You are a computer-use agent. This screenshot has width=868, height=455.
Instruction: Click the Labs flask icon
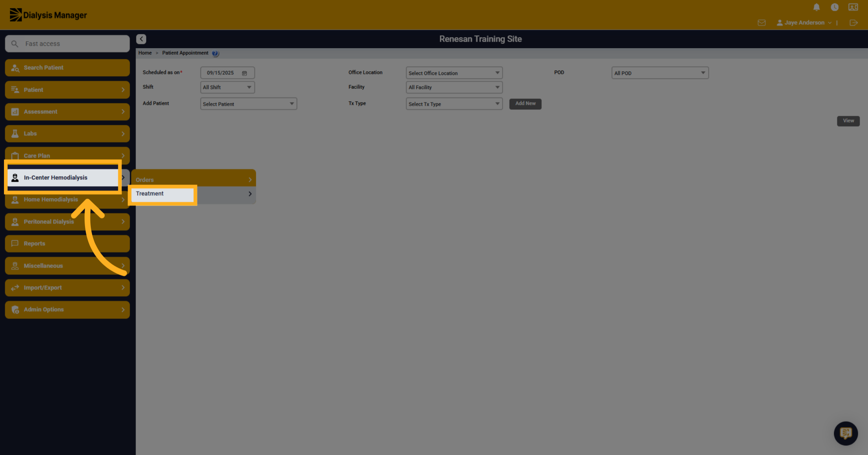pos(15,134)
